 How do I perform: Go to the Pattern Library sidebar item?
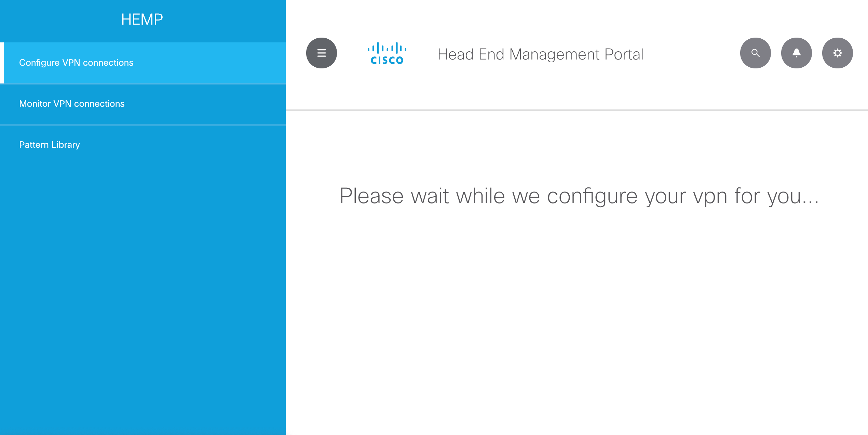[50, 145]
